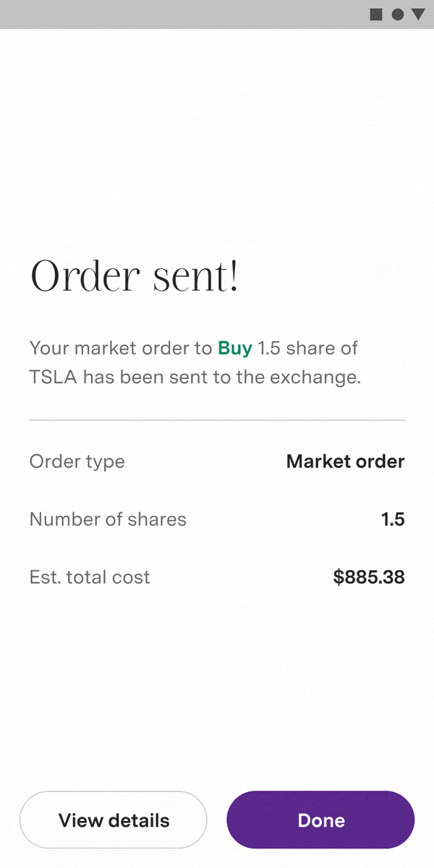
Task: Select the "Market order" value
Action: pyautogui.click(x=345, y=461)
